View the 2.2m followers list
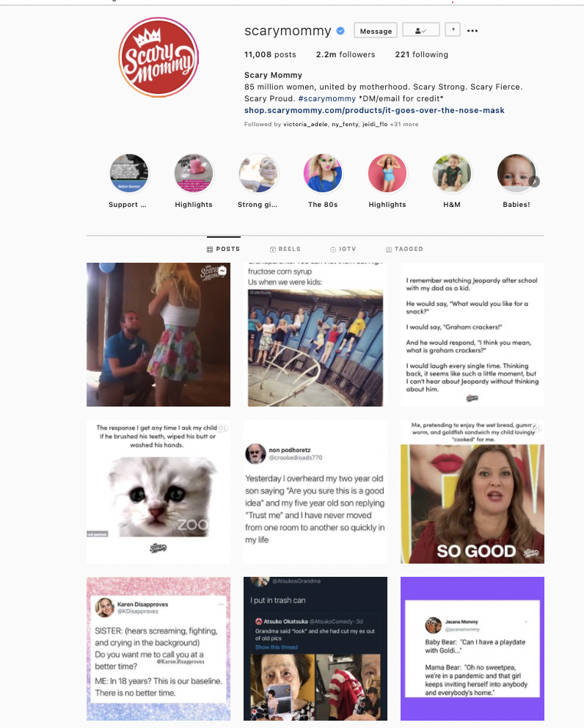 tap(346, 55)
